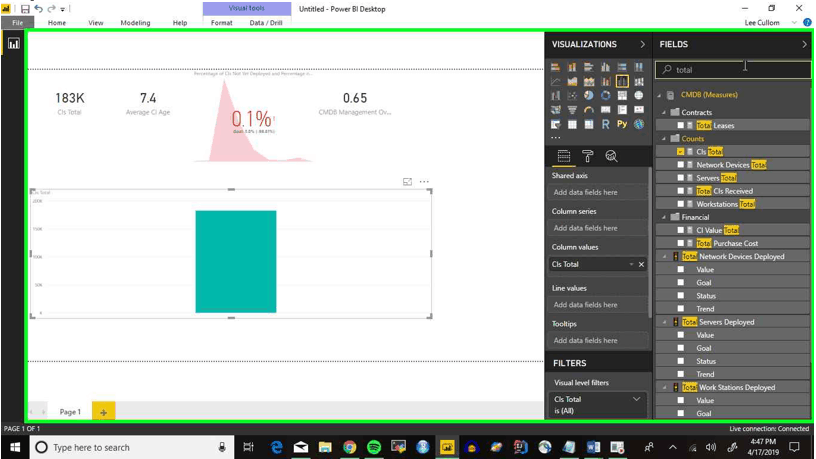Open the Data / Drill tab
This screenshot has height=459, width=816.
tap(266, 23)
